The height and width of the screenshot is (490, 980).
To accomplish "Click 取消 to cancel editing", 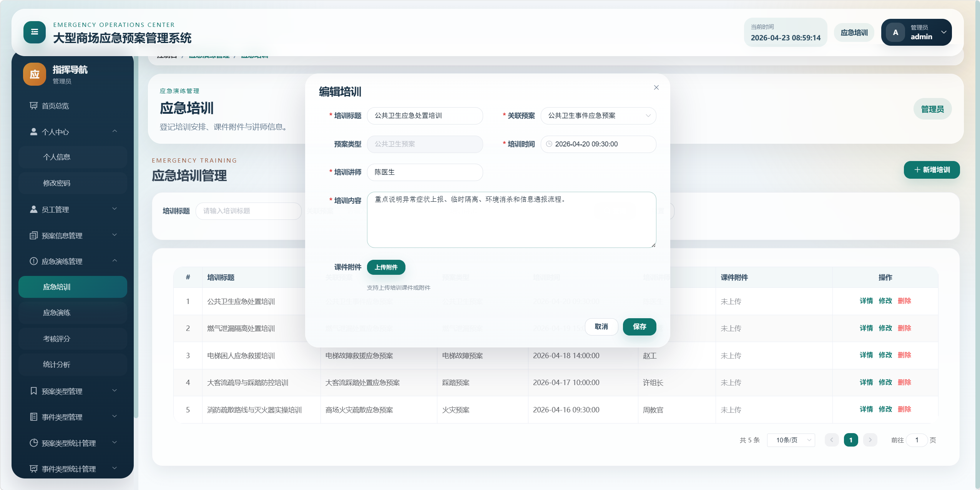I will coord(601,327).
